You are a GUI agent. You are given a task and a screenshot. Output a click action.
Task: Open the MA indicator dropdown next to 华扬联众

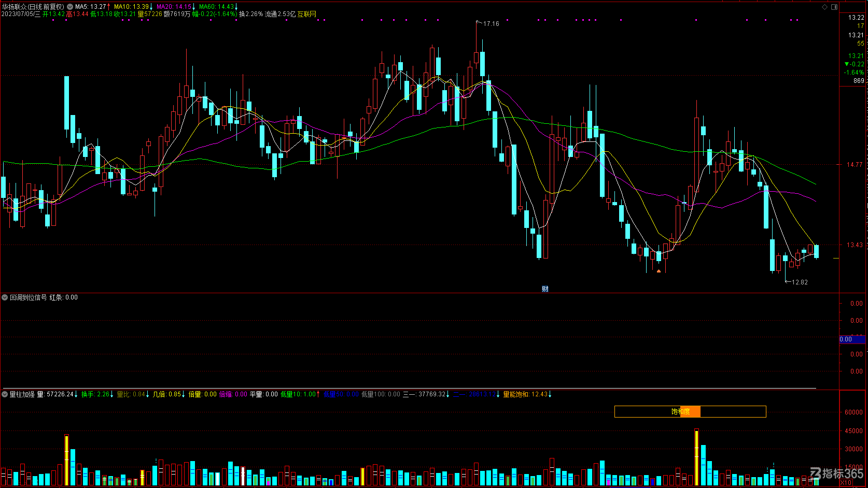click(x=70, y=7)
